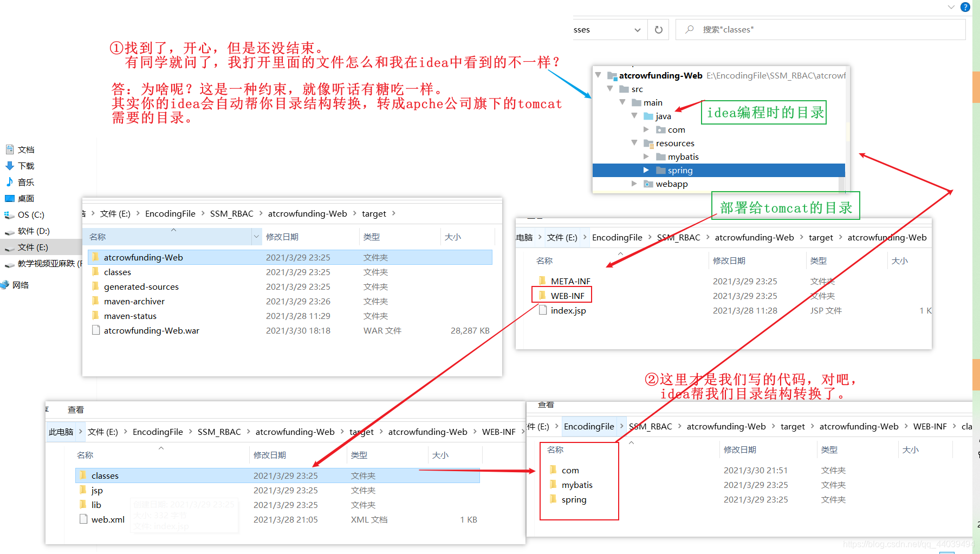Select atcrowfunding-Web folder in target listing
Viewport: 980px width, 554px height.
click(290, 257)
